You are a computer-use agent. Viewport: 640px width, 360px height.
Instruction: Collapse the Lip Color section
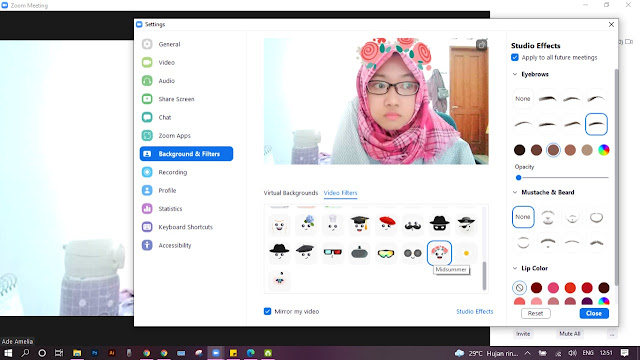pyautogui.click(x=515, y=268)
